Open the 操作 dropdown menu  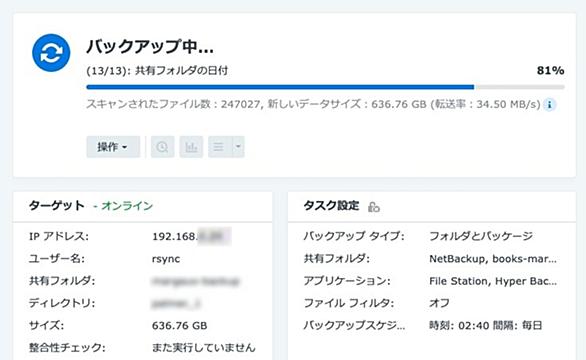pos(113,147)
